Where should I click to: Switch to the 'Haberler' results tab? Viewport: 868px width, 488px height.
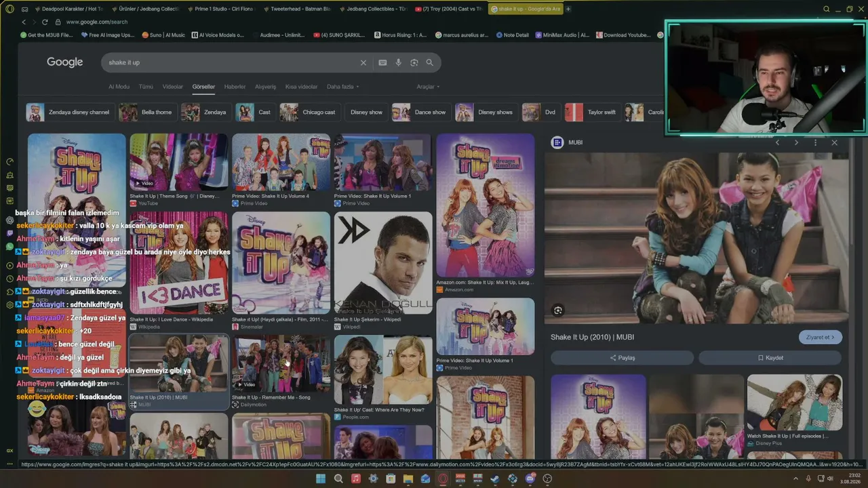[235, 87]
